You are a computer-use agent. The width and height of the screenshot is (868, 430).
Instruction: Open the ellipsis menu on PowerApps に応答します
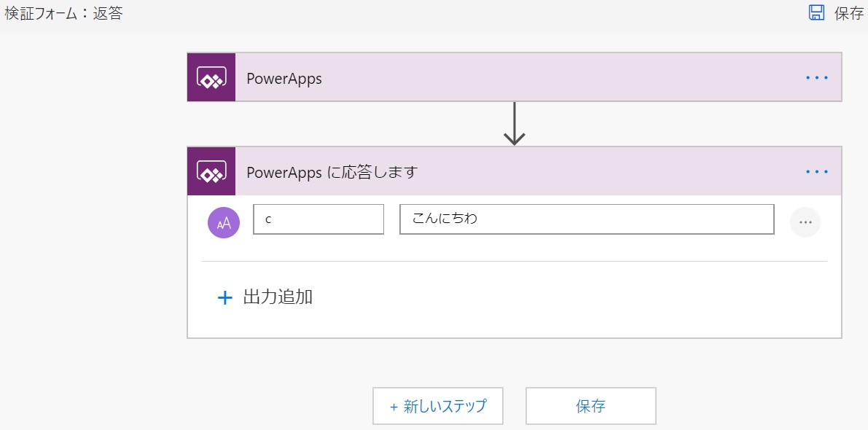click(x=816, y=171)
